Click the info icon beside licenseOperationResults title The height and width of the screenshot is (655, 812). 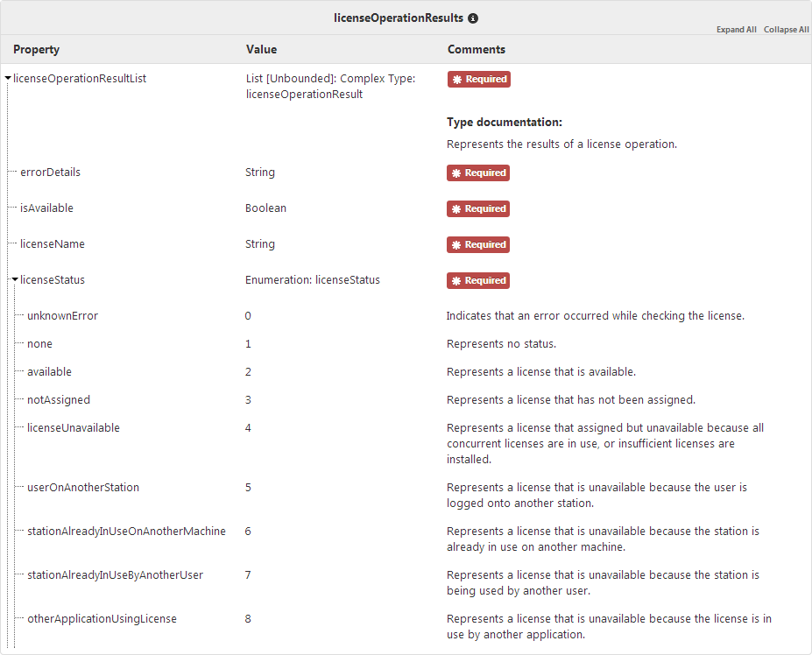(474, 18)
